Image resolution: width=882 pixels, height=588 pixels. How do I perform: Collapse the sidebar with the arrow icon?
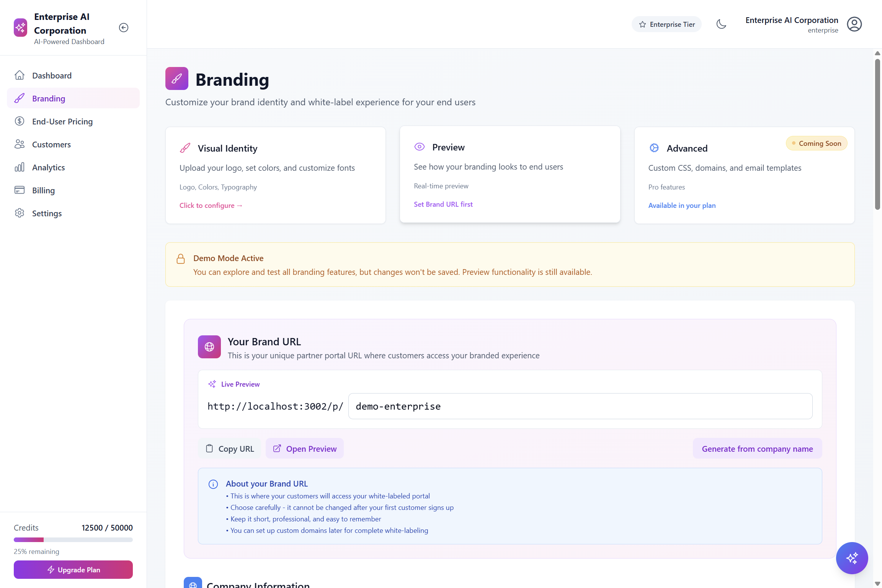click(x=123, y=28)
